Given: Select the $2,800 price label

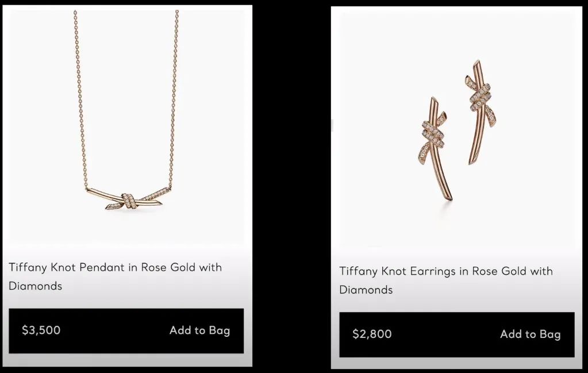Looking at the screenshot, I should click(x=373, y=334).
